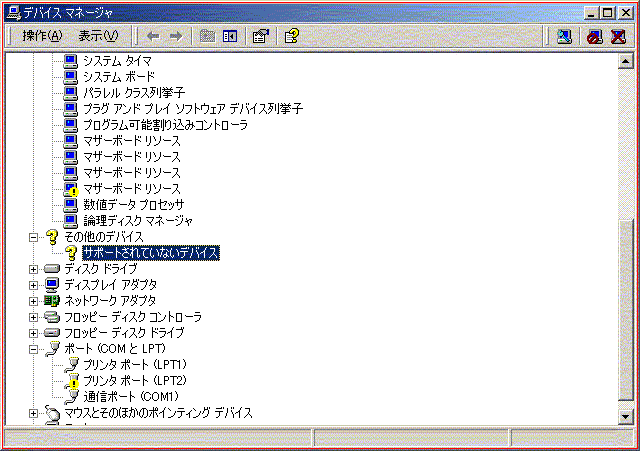Select the システム ボード device icon

pos(71,77)
